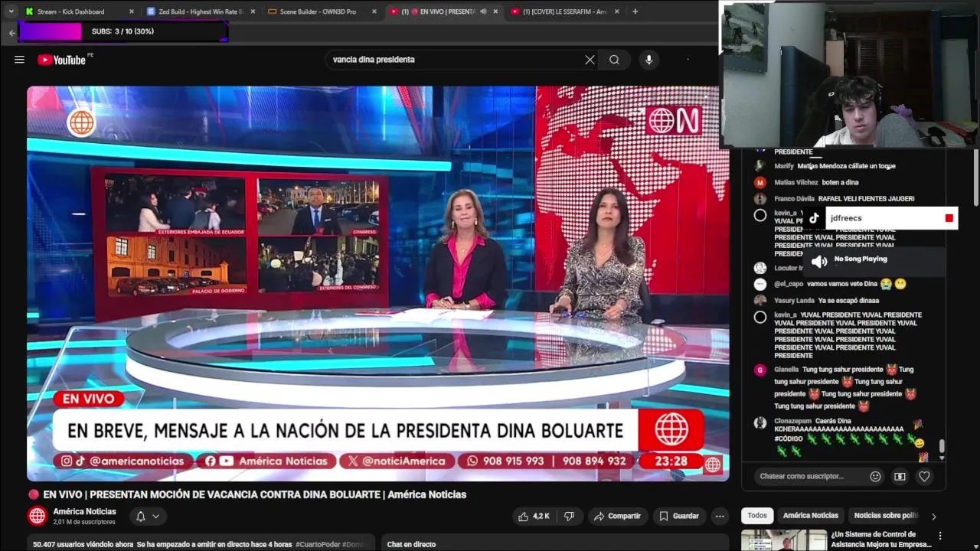Close the Zed Build tab

pos(253,11)
